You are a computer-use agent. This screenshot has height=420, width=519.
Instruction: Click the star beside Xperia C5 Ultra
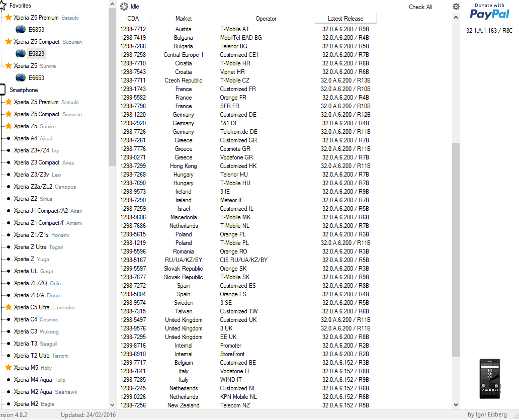[9, 307]
